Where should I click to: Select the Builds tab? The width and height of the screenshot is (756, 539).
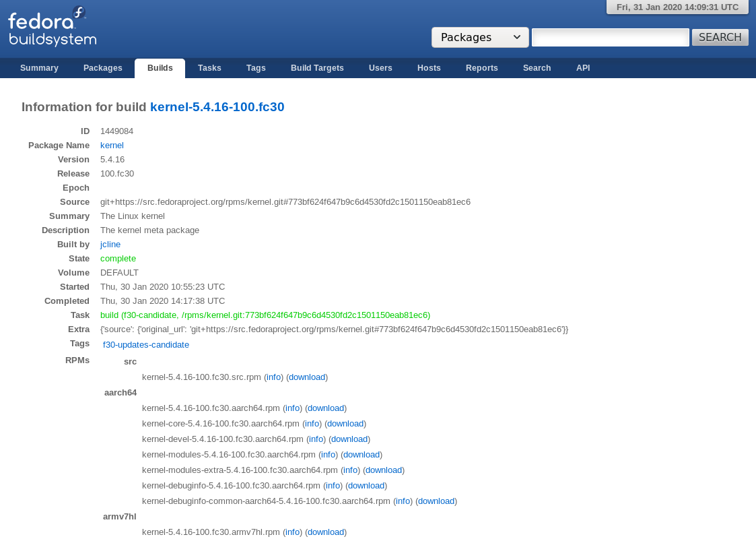coord(160,68)
